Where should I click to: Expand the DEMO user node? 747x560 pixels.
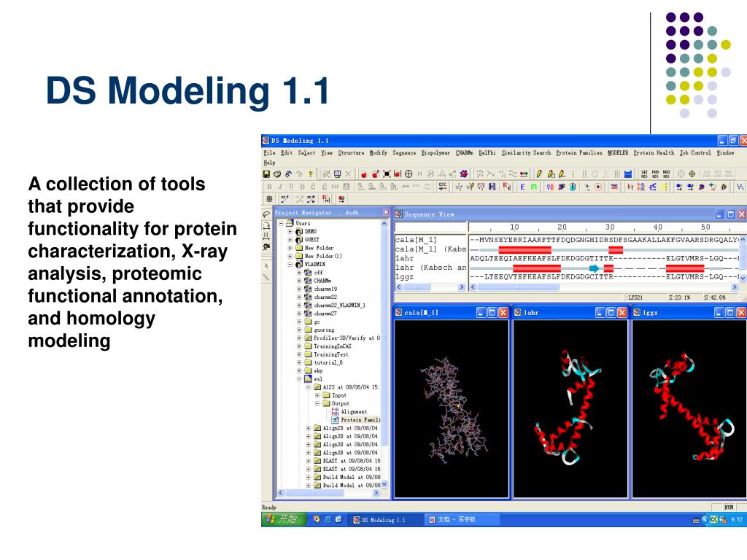[x=290, y=231]
